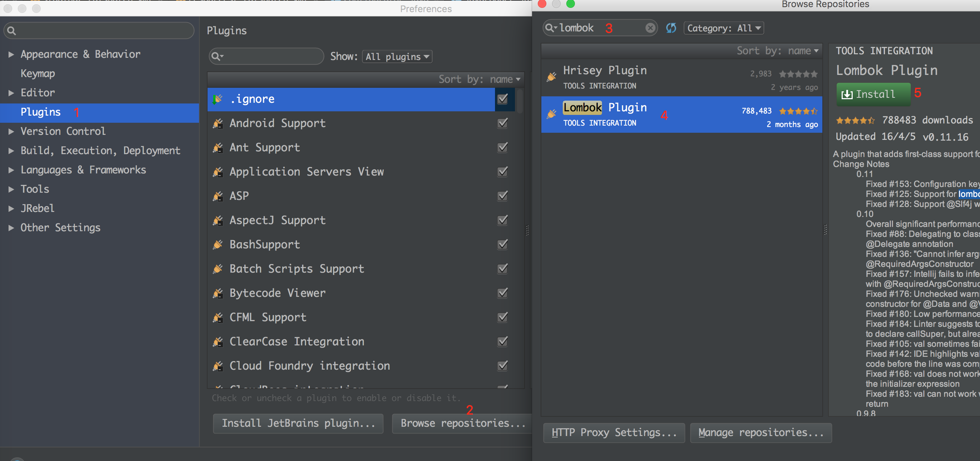Click the green Install button

873,94
